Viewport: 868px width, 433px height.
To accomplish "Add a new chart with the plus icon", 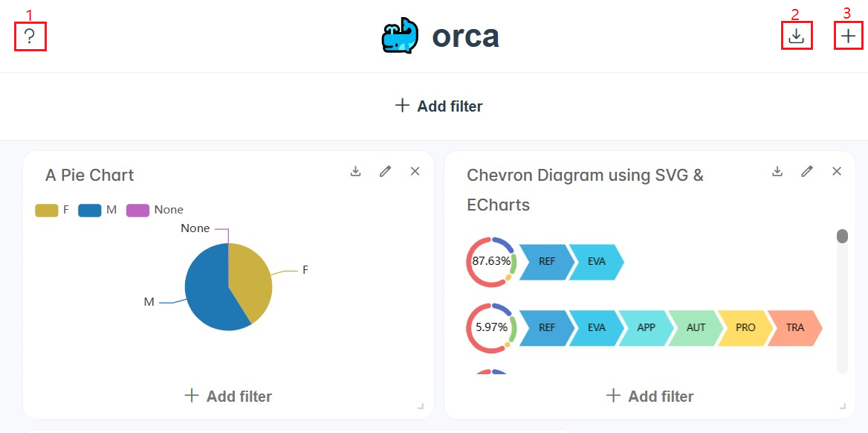I will coord(847,35).
